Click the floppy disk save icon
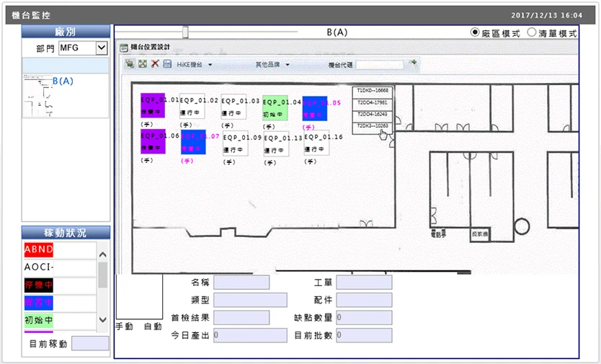 point(167,63)
